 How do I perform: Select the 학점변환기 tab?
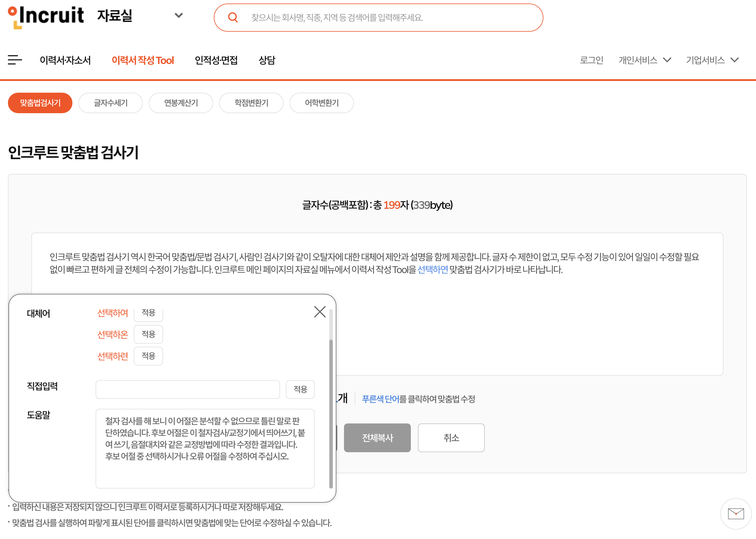point(251,103)
